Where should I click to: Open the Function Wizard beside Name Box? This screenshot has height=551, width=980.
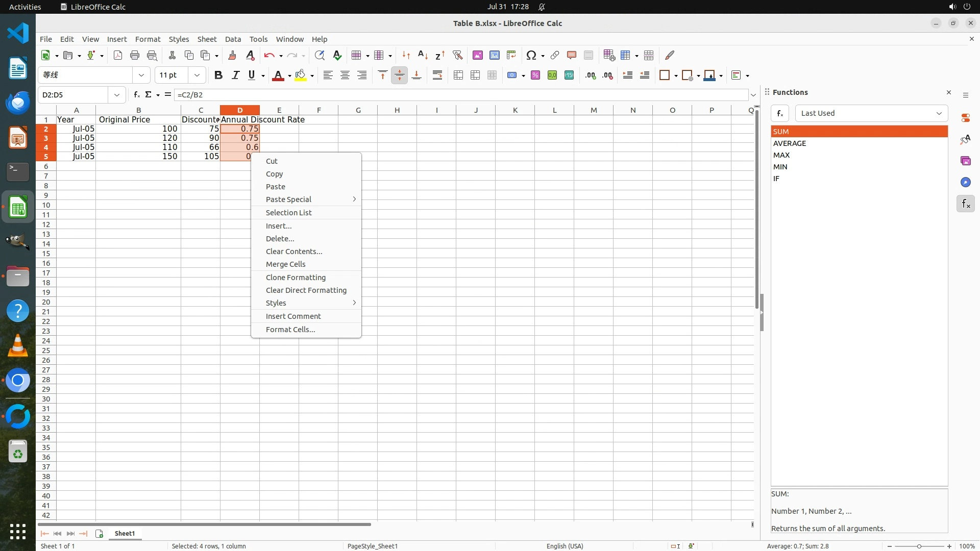tap(136, 95)
